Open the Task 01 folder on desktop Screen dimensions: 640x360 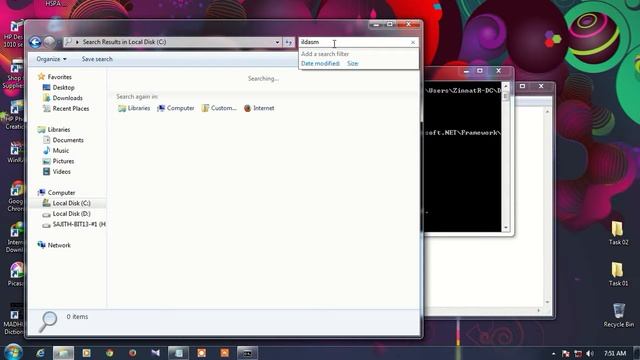pos(618,274)
